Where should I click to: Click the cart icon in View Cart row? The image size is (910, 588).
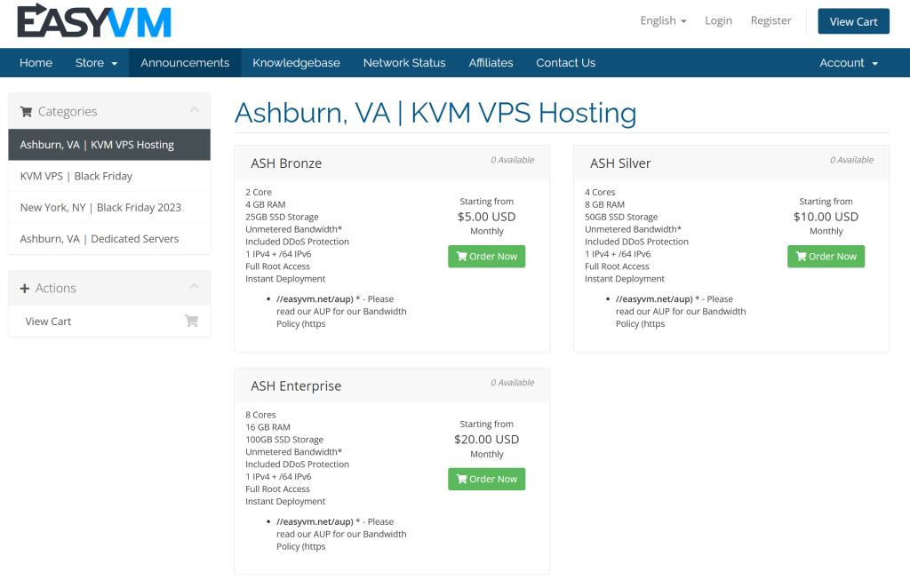pyautogui.click(x=191, y=322)
